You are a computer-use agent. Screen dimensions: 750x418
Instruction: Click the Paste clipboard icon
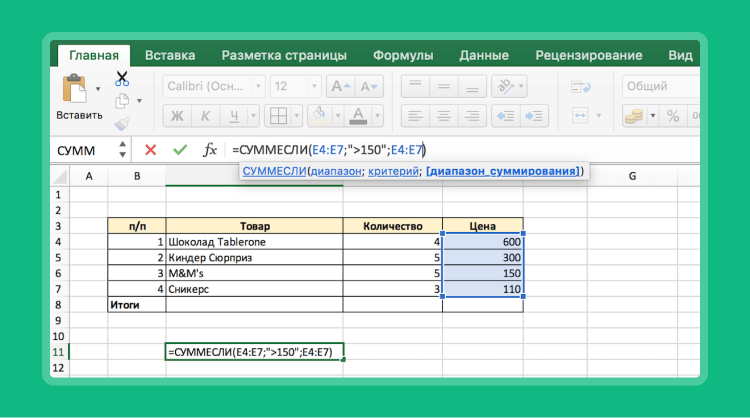pos(75,88)
